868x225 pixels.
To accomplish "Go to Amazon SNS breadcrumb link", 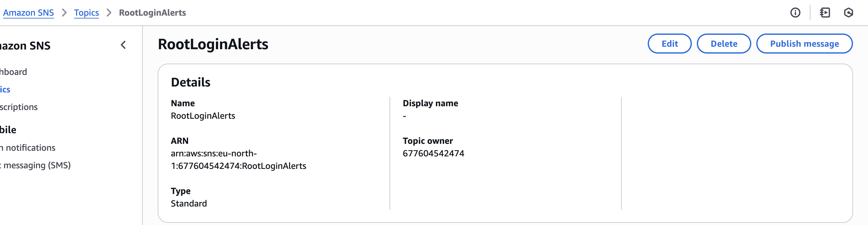I will [28, 13].
